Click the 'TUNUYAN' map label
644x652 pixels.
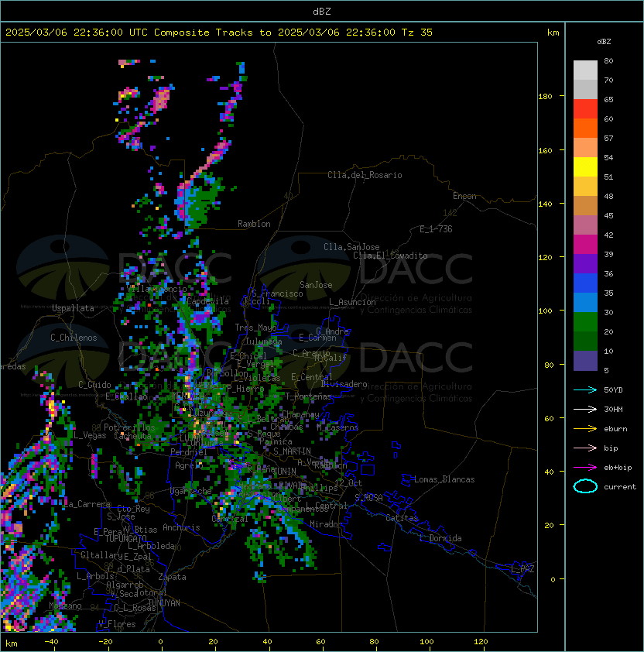(x=164, y=603)
